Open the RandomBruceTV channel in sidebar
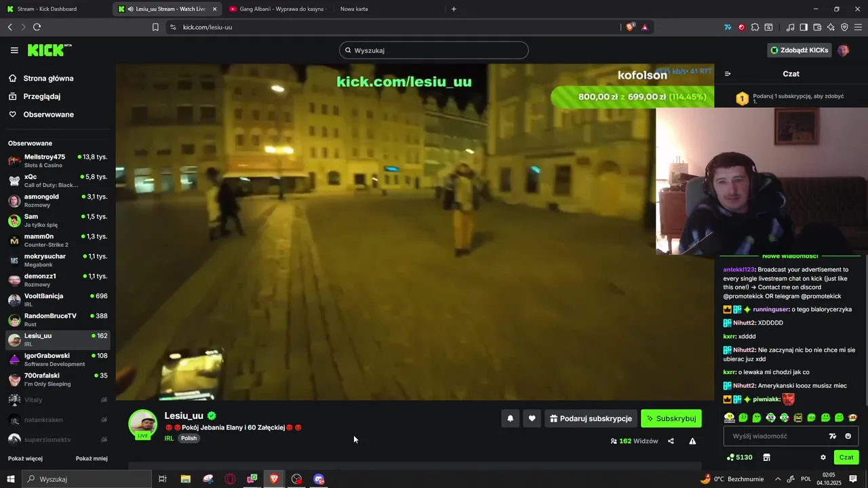The height and width of the screenshot is (488, 868). 58,320
